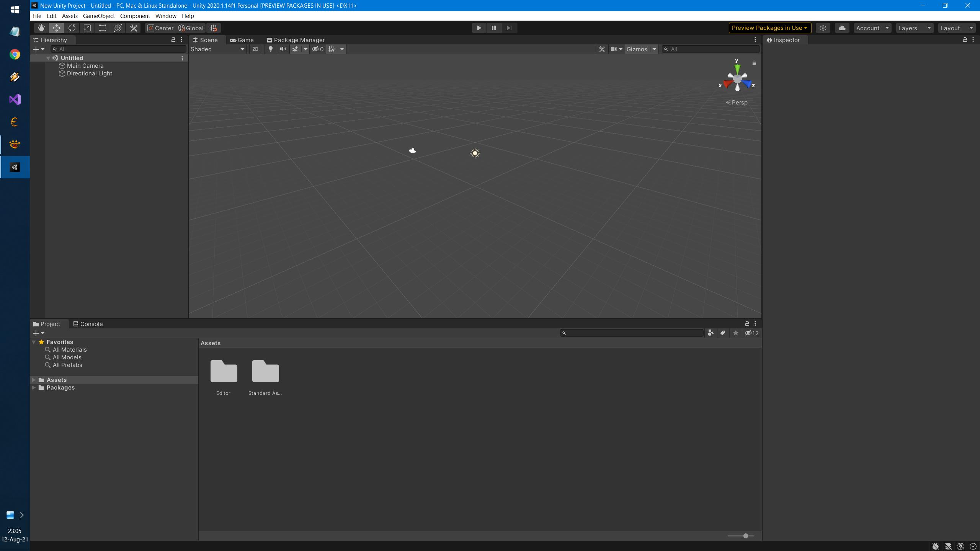Open the Account dropdown
Screen dimensions: 980x551
[x=872, y=28]
